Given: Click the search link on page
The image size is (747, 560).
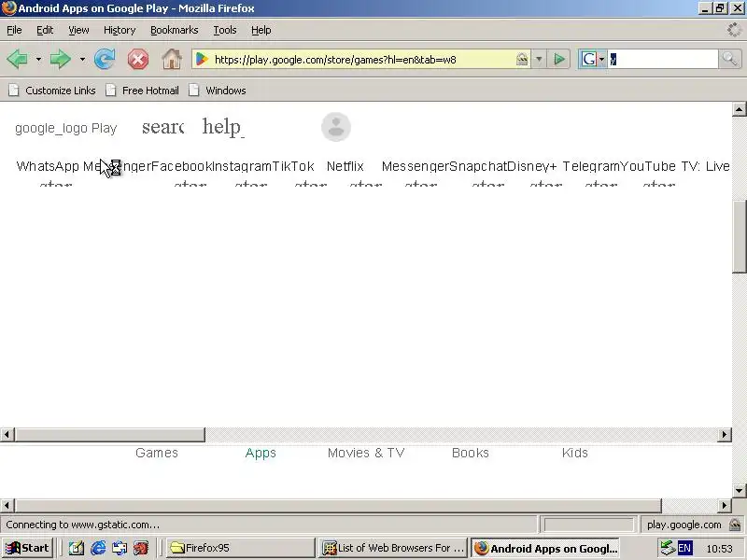Looking at the screenshot, I should coord(162,127).
